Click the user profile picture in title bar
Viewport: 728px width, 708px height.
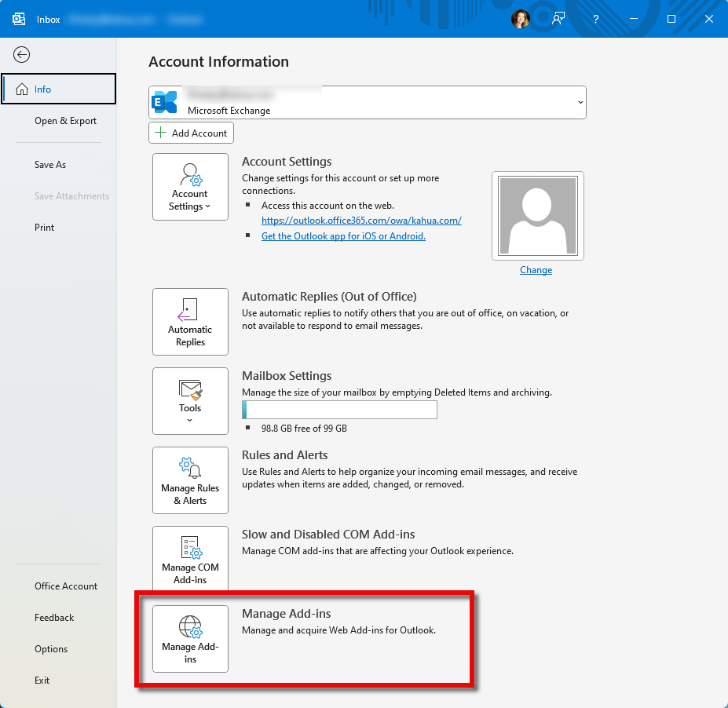521,19
